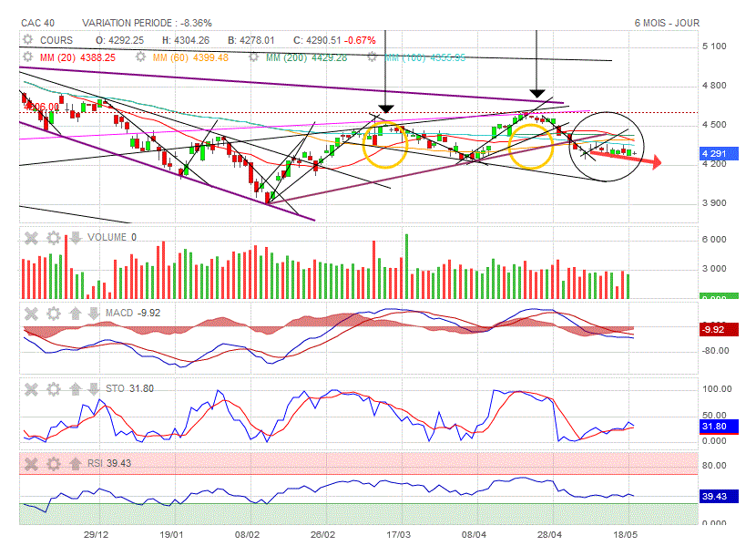Click the 26/02 date label
This screenshot has height=546, width=756.
tap(322, 535)
